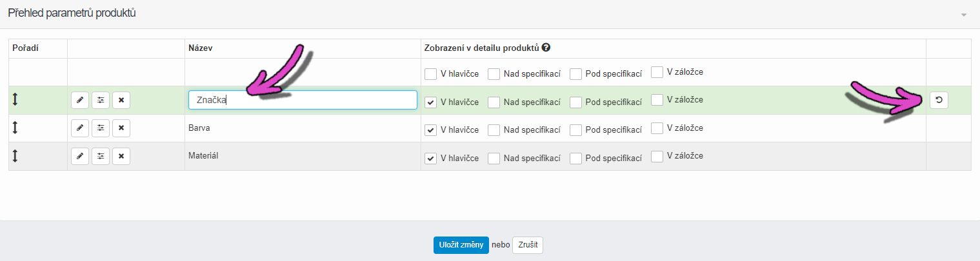980x261 pixels.
Task: Tick Pod specifikací in the top header row
Action: 576,74
